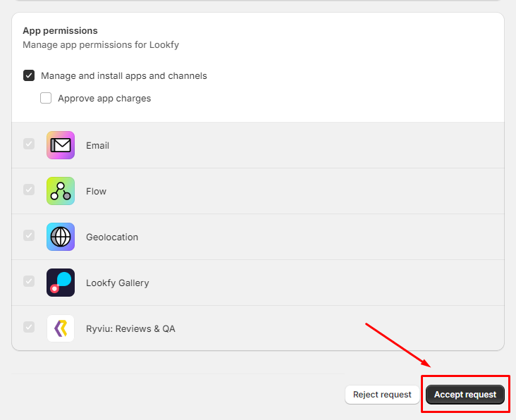Click the Approve app charges label
This screenshot has height=420, width=516.
104,99
